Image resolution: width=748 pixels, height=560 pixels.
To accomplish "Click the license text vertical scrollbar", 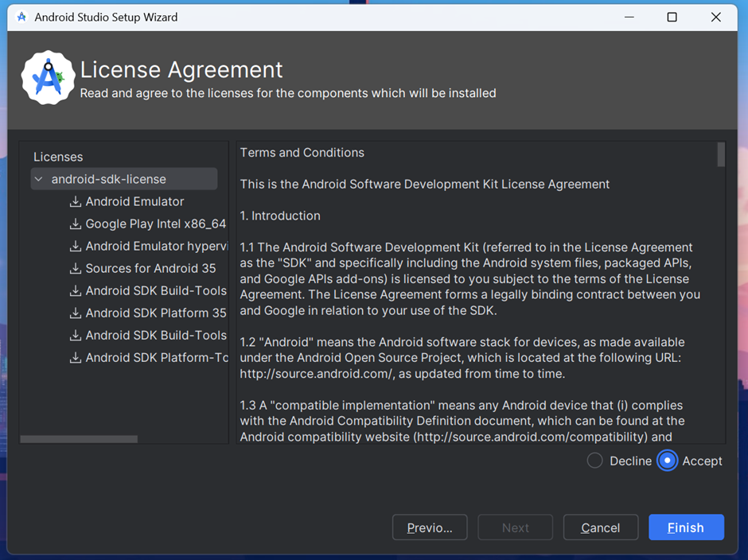I will [x=721, y=154].
